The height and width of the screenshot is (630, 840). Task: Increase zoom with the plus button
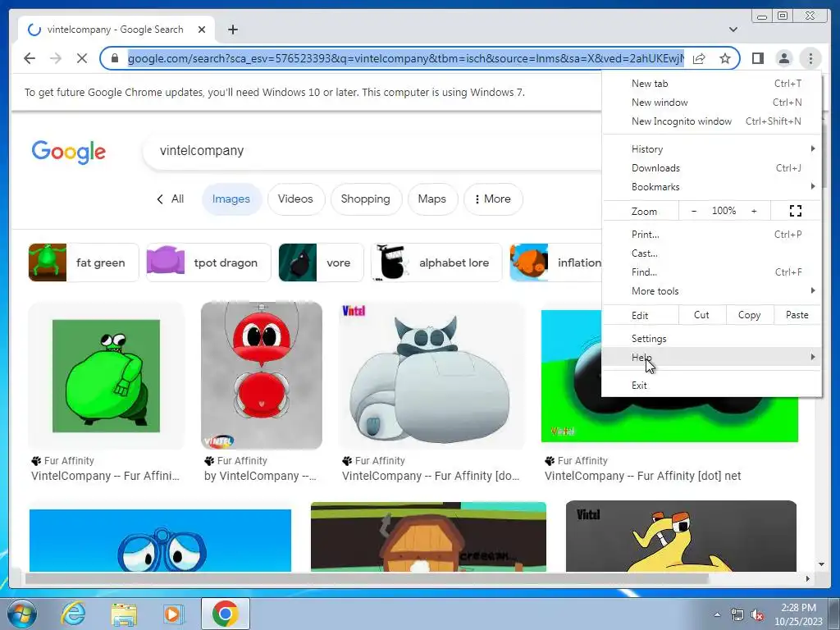pyautogui.click(x=754, y=211)
